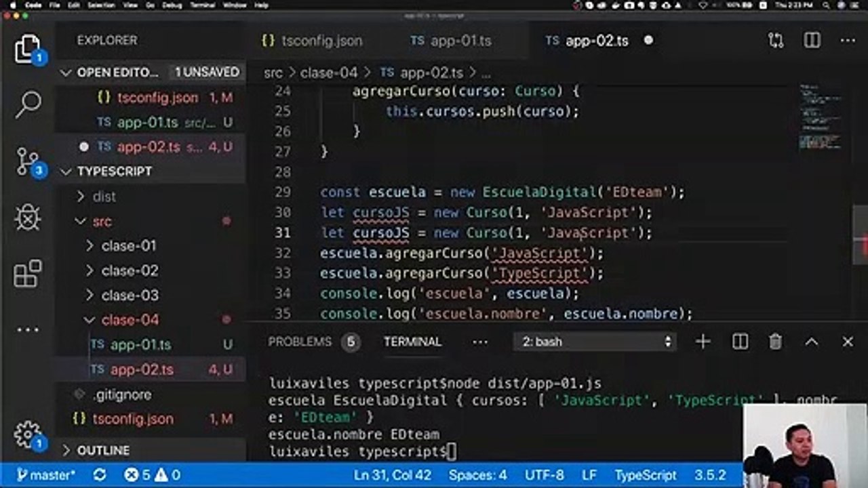Screen dimensions: 868x488
Task: Split the terminal panel
Action: (740, 342)
